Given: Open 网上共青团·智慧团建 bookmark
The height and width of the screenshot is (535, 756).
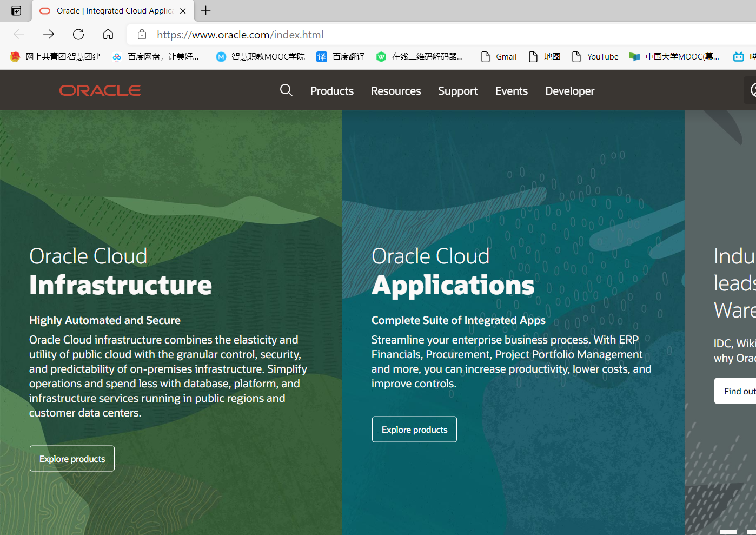Looking at the screenshot, I should point(55,57).
